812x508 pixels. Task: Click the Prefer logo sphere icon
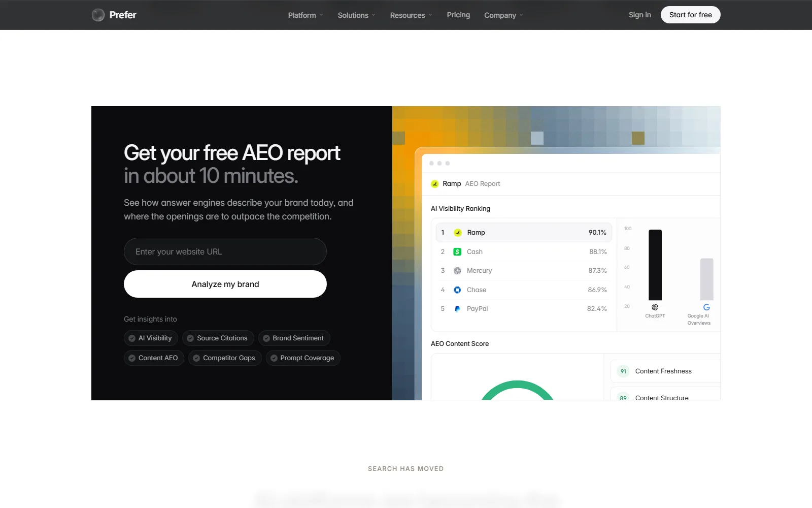(98, 15)
